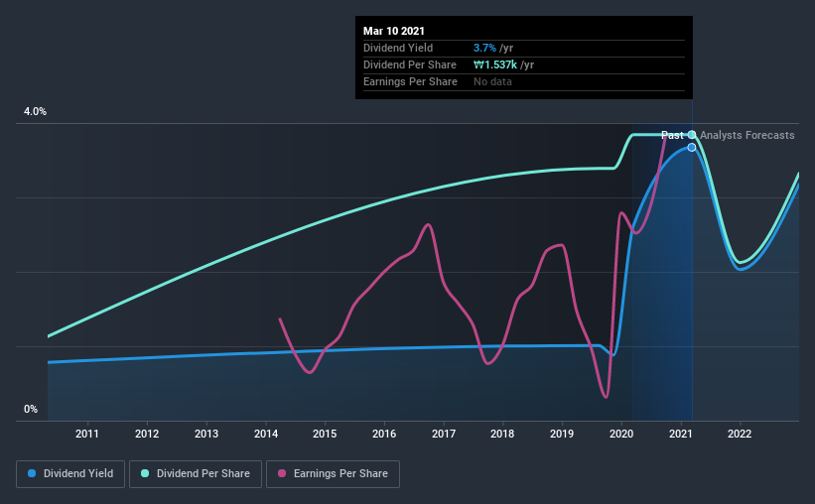Viewport: 815px width, 504px height.
Task: Select the 2011 tick on the x-axis
Action: (x=86, y=434)
